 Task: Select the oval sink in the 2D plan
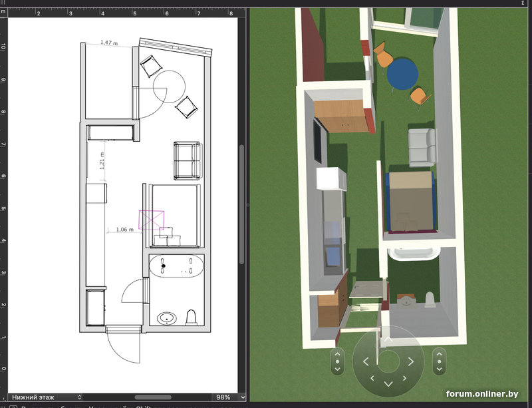point(167,319)
